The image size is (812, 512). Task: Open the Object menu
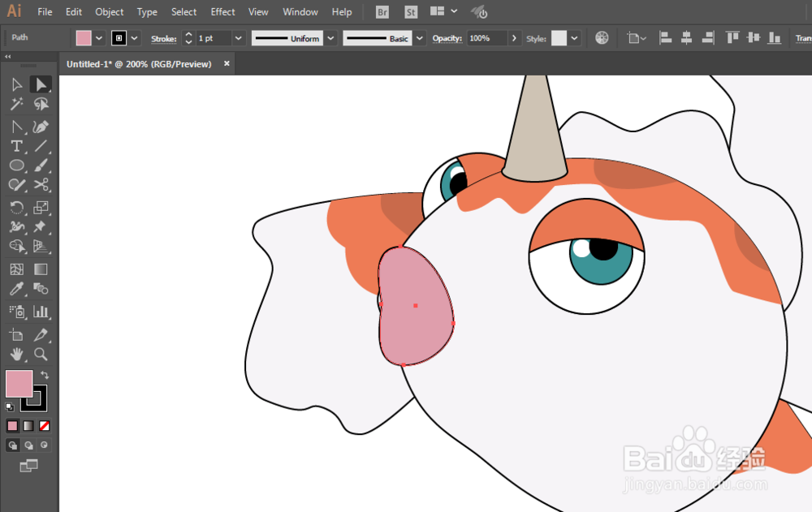[x=110, y=12]
